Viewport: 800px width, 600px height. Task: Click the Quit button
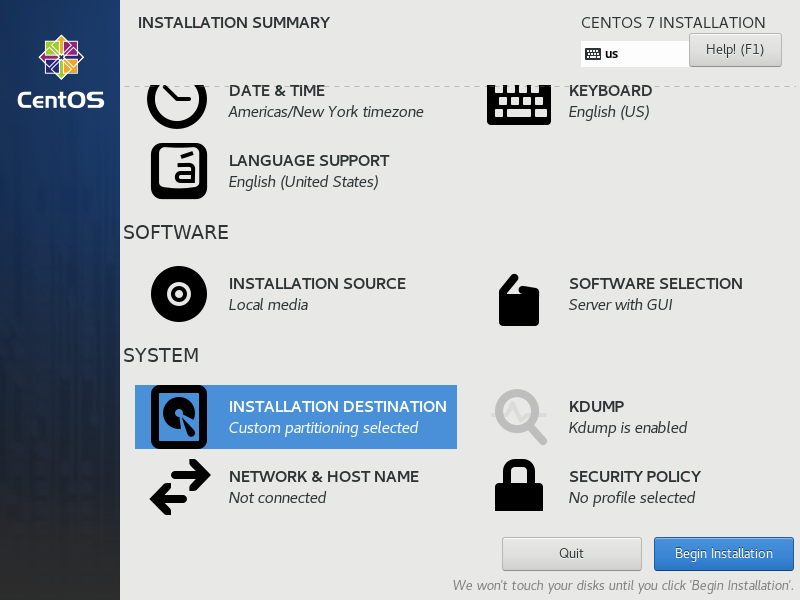click(571, 554)
